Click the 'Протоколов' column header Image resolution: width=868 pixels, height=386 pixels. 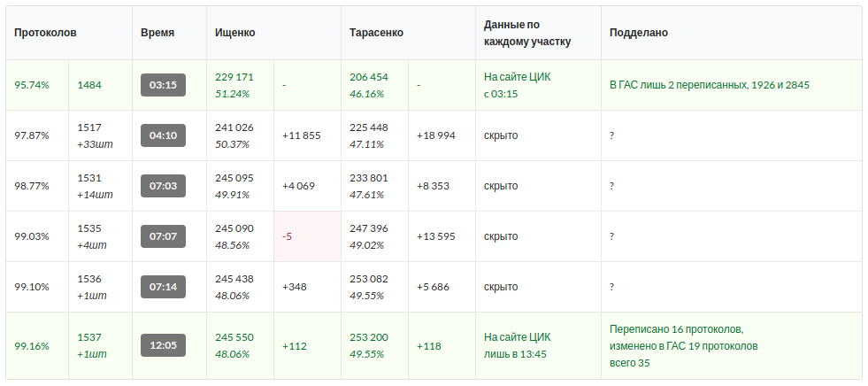45,33
